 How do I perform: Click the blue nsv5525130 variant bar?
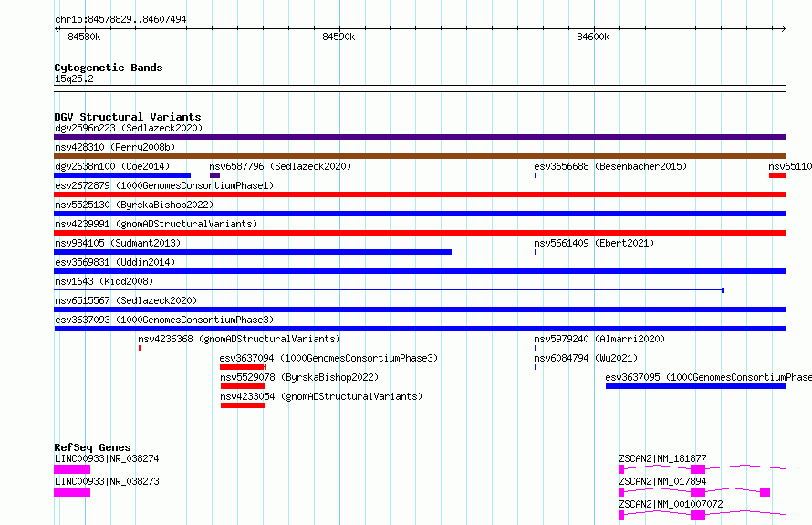pos(420,214)
